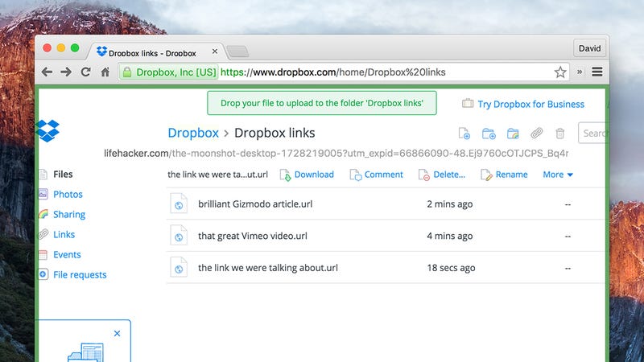Show hidden extensions via double chevron

click(580, 72)
